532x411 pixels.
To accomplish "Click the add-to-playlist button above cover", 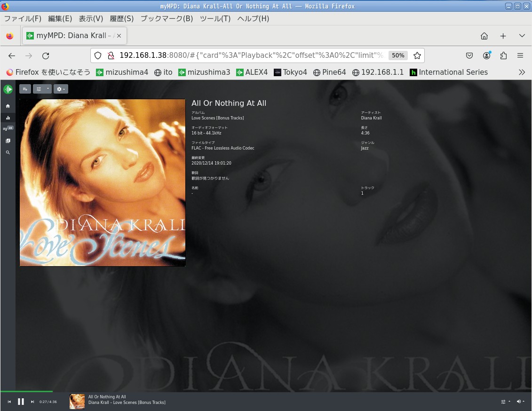I will click(x=25, y=89).
